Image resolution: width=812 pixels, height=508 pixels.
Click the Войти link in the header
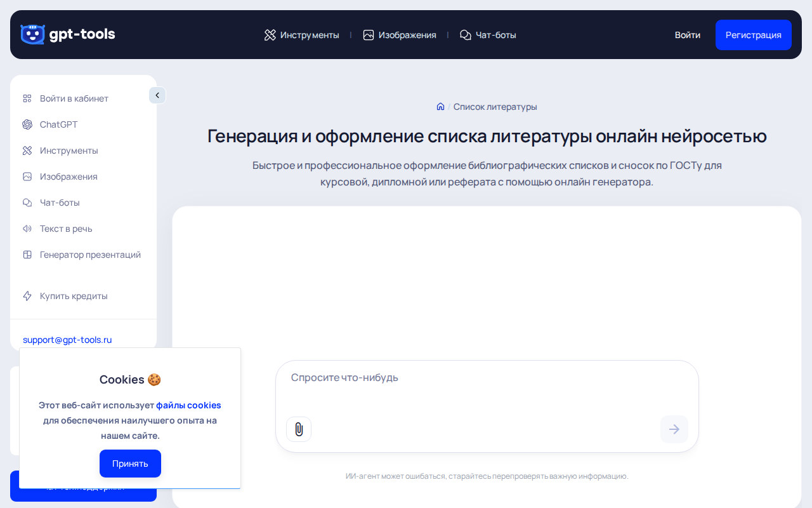point(688,35)
